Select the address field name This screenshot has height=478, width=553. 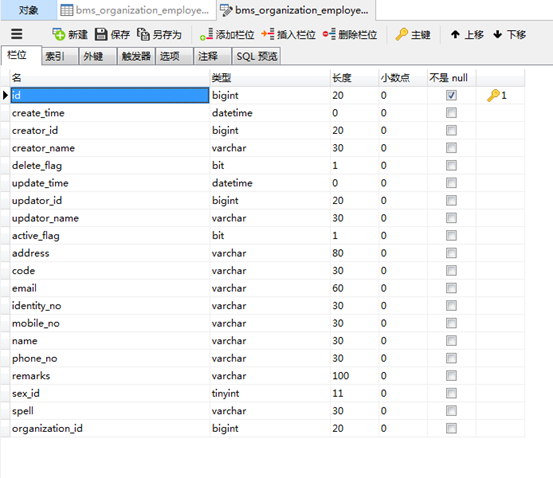pyautogui.click(x=110, y=253)
